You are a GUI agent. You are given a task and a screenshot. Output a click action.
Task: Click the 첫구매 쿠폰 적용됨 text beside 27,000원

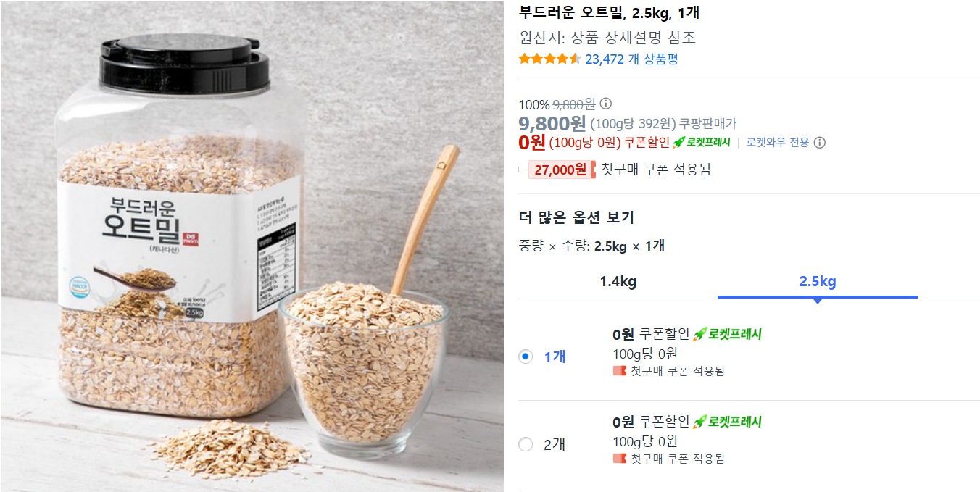(656, 170)
